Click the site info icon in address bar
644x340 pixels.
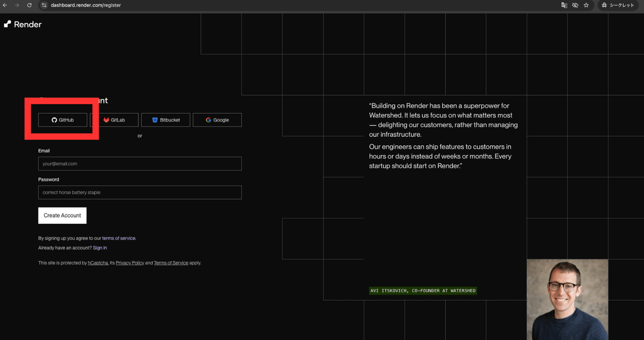point(44,5)
